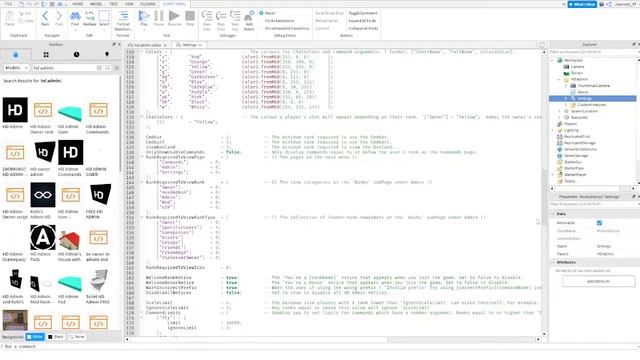Screen dimensions: 640x360
Task: Select the HD Admin Pads 'A' logo model
Action: pos(42,238)
